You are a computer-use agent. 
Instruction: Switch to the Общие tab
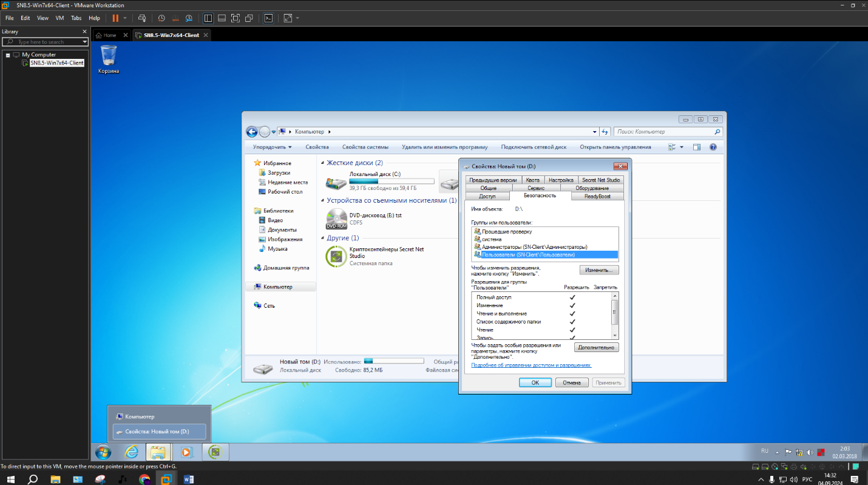pyautogui.click(x=488, y=188)
